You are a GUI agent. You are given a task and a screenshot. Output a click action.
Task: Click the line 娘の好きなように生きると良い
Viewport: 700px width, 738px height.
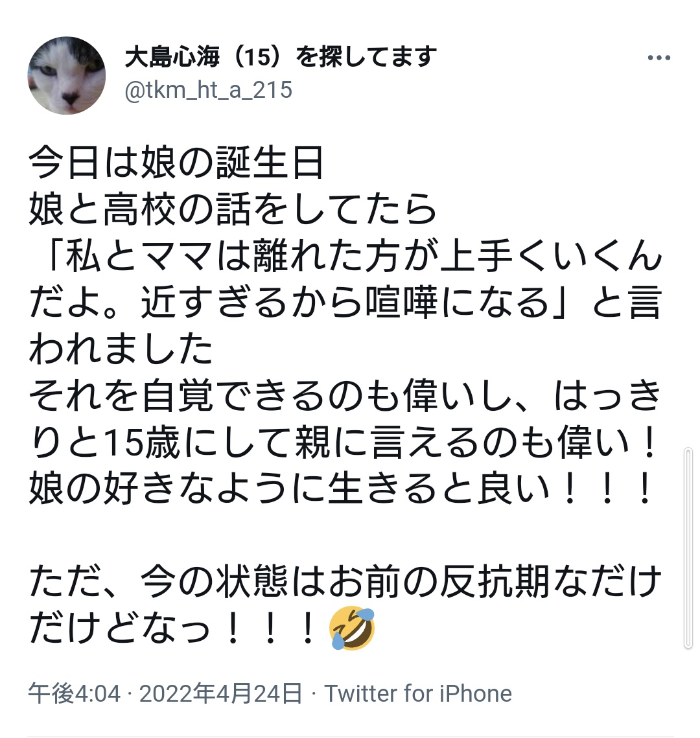click(341, 489)
